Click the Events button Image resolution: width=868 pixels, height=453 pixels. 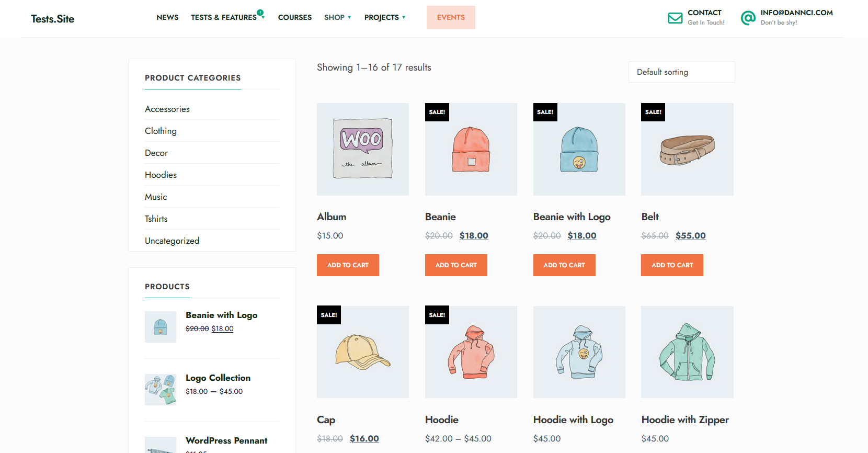(x=451, y=17)
